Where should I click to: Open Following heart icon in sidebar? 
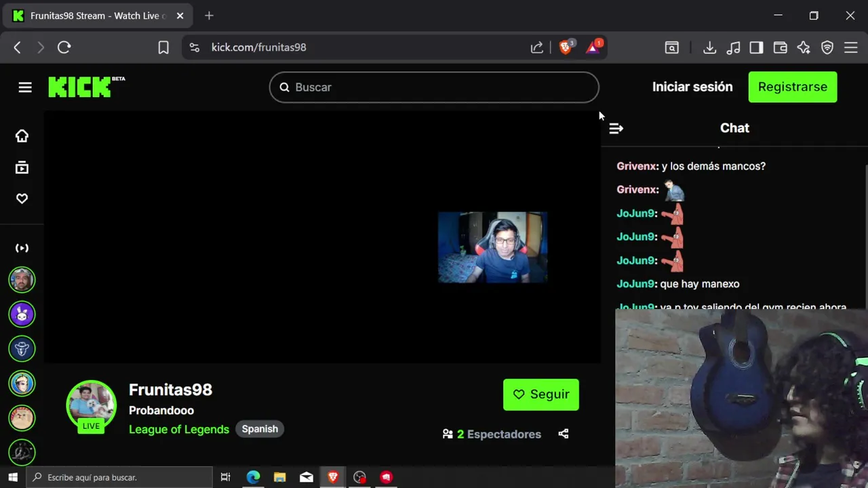tap(22, 199)
